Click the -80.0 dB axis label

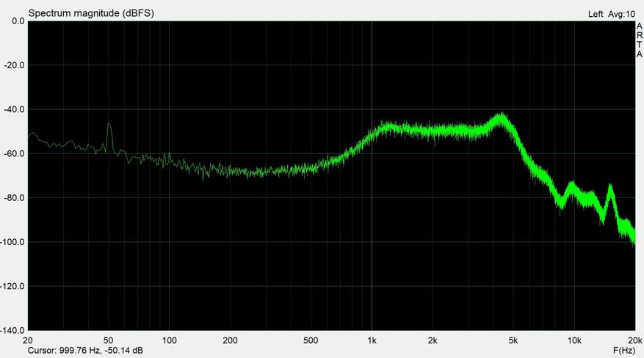[x=14, y=198]
